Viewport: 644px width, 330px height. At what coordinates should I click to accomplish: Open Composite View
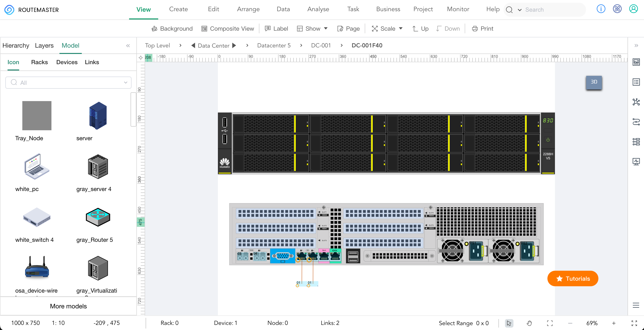[x=228, y=28]
